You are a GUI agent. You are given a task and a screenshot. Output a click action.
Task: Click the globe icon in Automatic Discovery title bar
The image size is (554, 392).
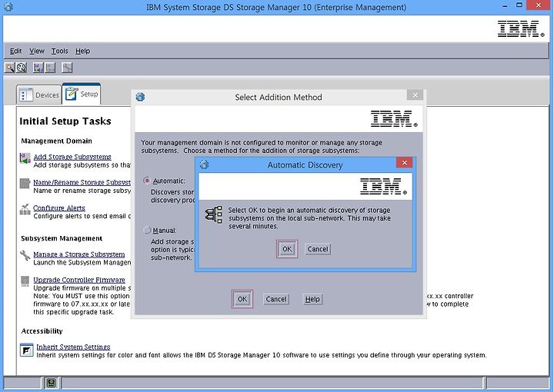click(204, 164)
